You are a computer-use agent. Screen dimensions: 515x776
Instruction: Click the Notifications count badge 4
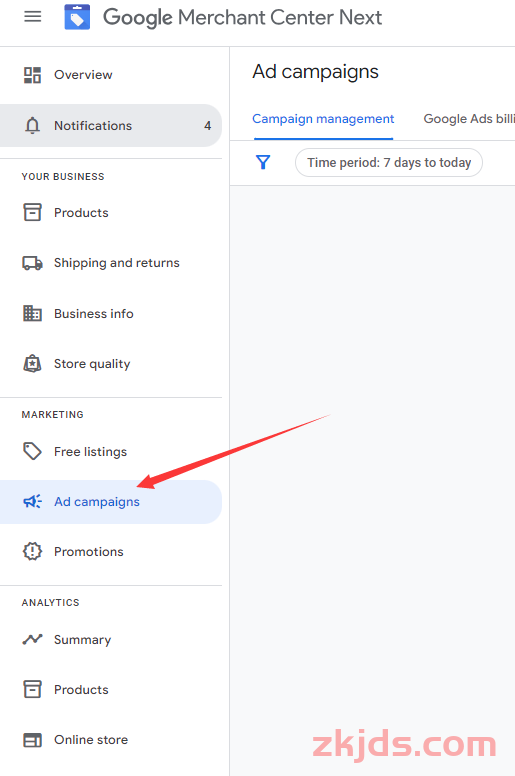coord(208,126)
